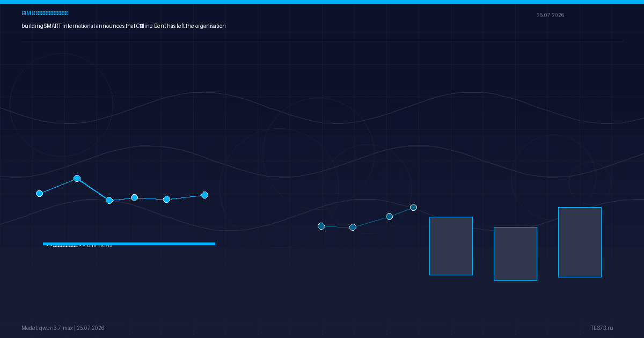The image size is (644, 338).
Task: Select the blue BIM heading above the headline
Action: coord(45,13)
